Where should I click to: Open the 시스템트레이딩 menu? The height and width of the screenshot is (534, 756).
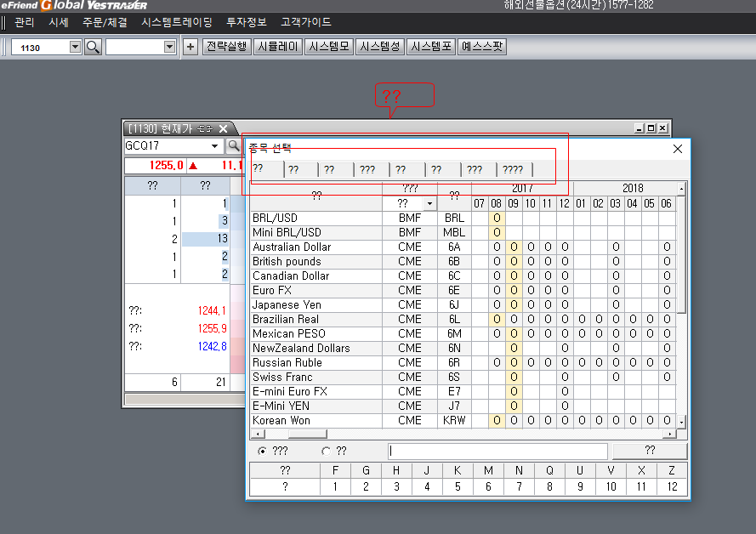[177, 22]
